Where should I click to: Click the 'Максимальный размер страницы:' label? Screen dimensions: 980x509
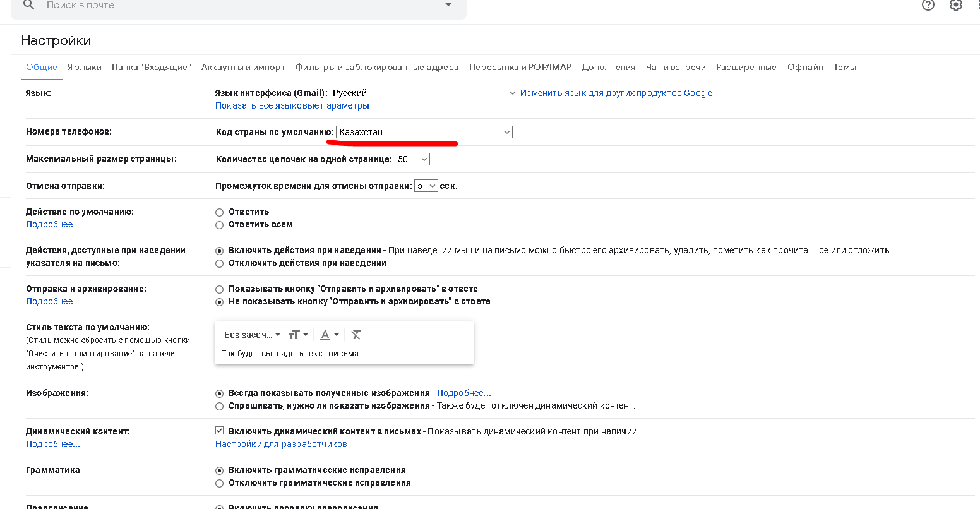[x=101, y=159]
